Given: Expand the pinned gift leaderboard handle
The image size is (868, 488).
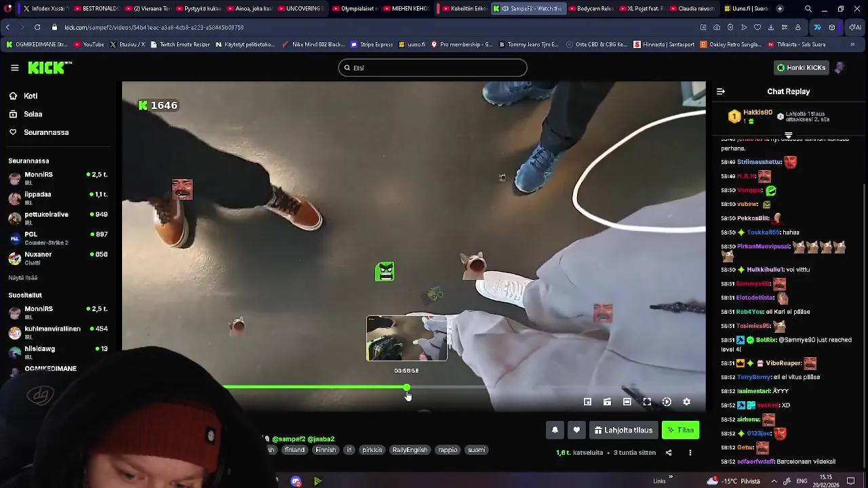Looking at the screenshot, I should point(788,136).
